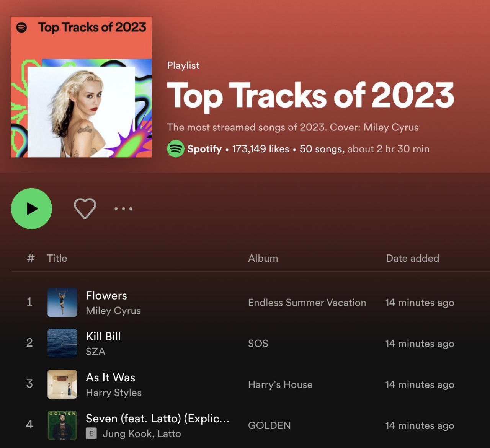
Task: Open the Endless Summer Vacation album
Action: pos(307,303)
